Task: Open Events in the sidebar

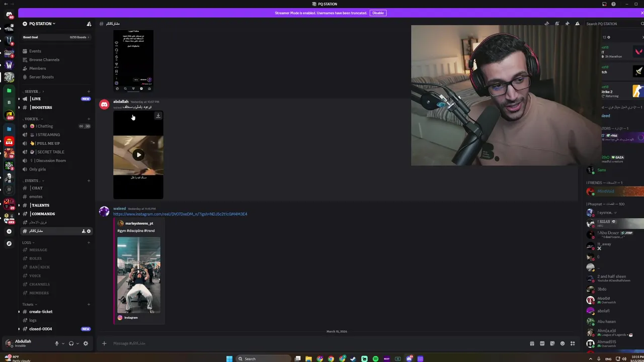Action: [x=35, y=51]
